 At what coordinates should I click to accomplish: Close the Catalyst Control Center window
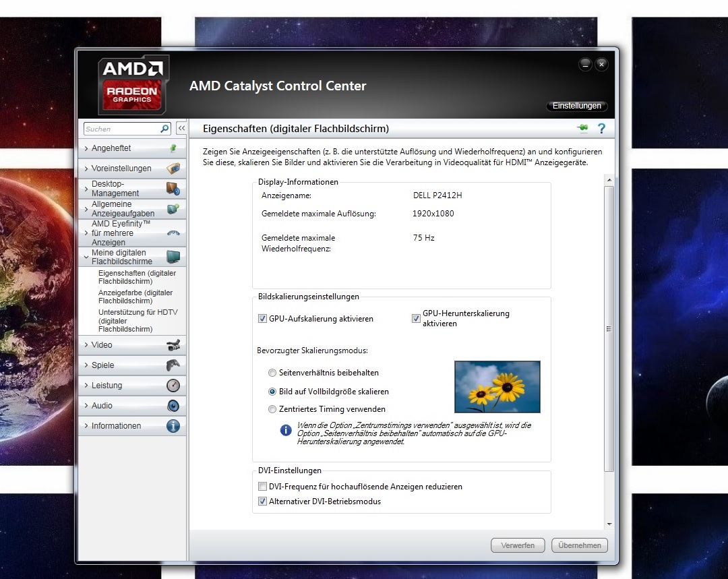click(601, 64)
